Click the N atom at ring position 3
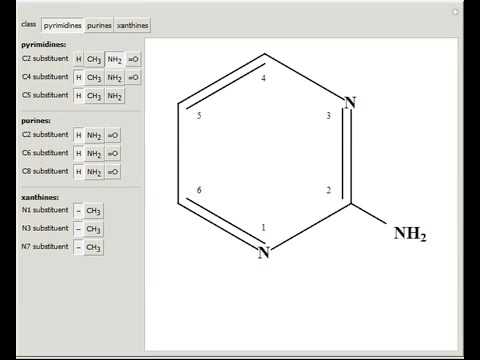Viewport: 480px width, 360px height. 350,103
